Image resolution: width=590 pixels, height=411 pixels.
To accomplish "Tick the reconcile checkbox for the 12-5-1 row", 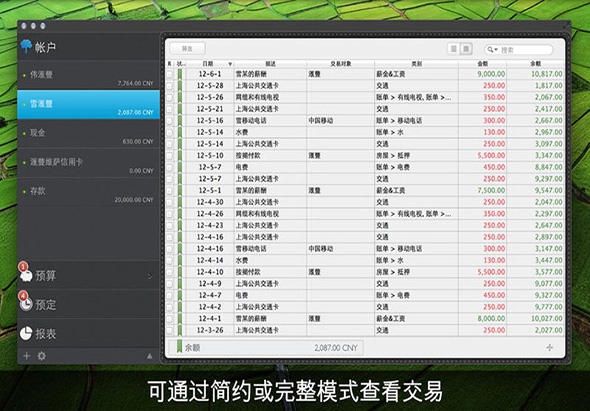I will pos(170,191).
